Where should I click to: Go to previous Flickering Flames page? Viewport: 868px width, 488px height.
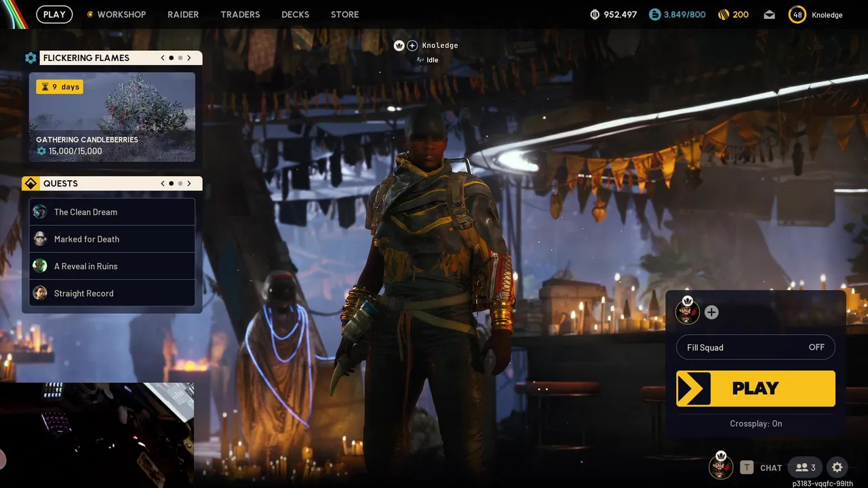coord(163,58)
